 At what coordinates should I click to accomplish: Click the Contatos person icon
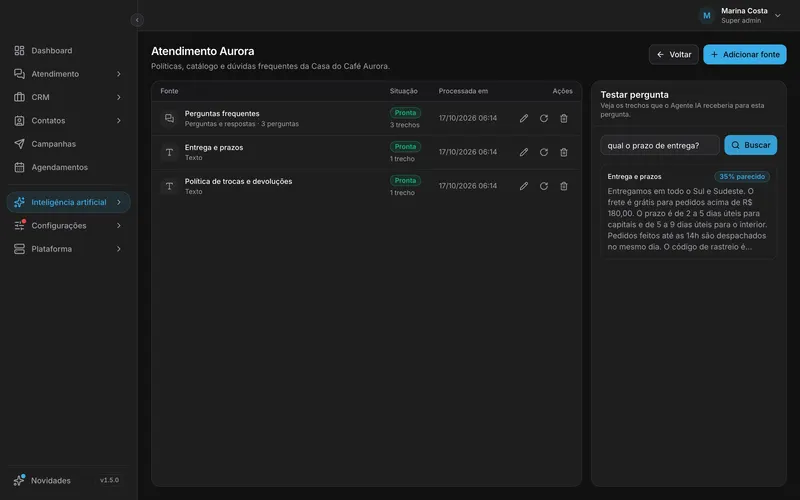click(x=19, y=121)
